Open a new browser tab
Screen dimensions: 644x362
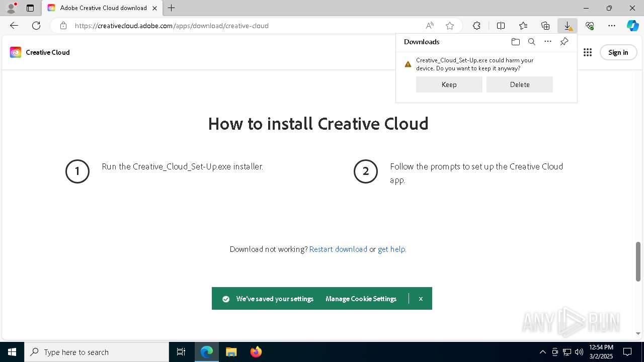(172, 8)
